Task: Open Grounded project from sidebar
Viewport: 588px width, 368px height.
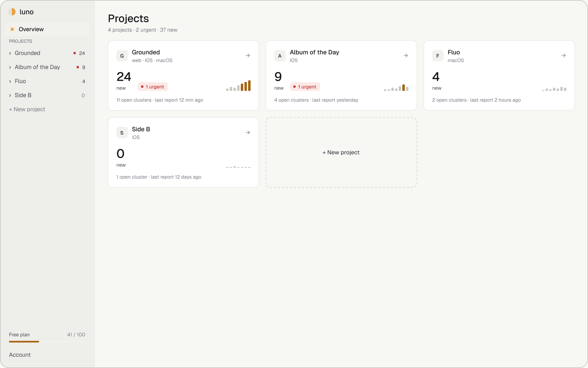Action: [x=47, y=53]
